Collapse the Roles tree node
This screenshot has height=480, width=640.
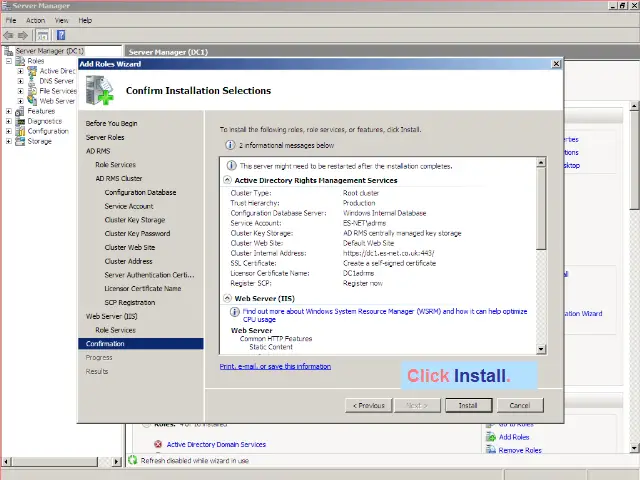pos(9,61)
